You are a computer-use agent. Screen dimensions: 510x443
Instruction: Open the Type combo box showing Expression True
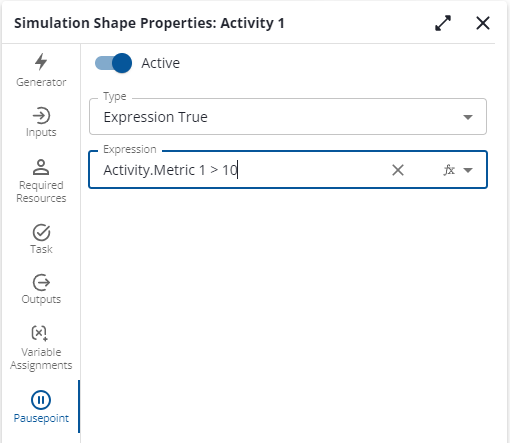(x=288, y=117)
